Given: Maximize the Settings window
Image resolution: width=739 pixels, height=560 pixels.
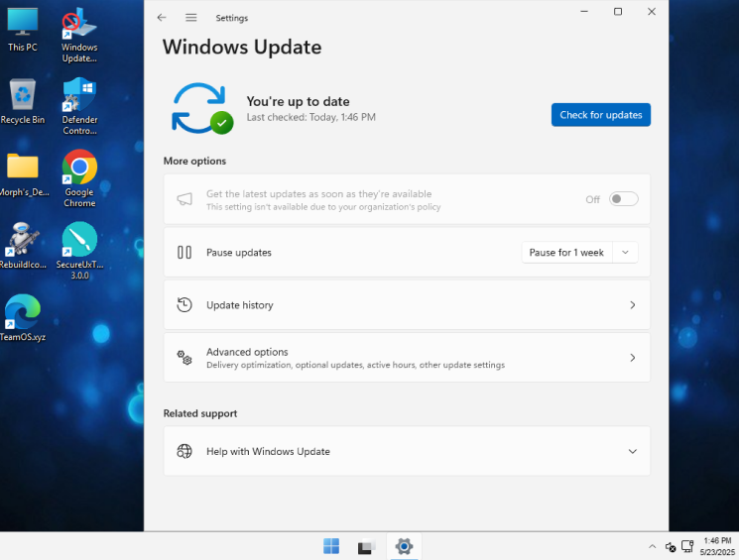Looking at the screenshot, I should (618, 11).
